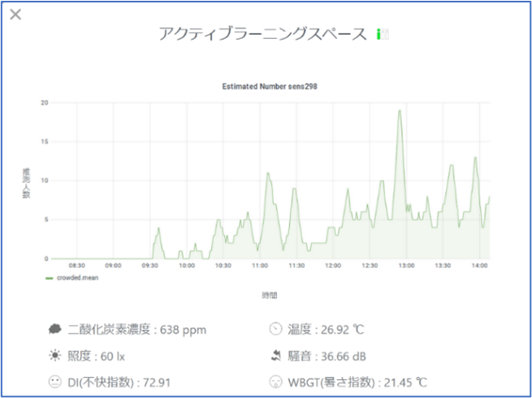The width and height of the screenshot is (532, 398).
Task: Click the 15 y-axis tick label
Action: (x=45, y=141)
